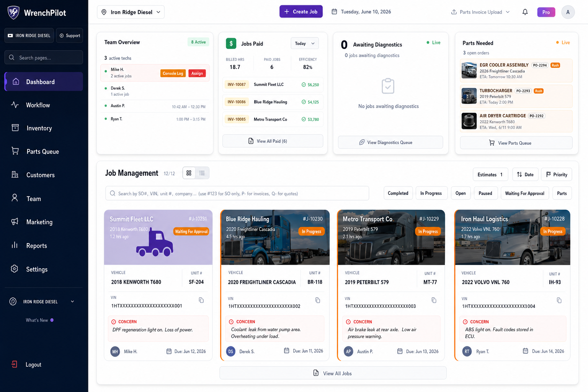Open invoice INV-10085
The height and width of the screenshot is (392, 588).
[x=237, y=119]
